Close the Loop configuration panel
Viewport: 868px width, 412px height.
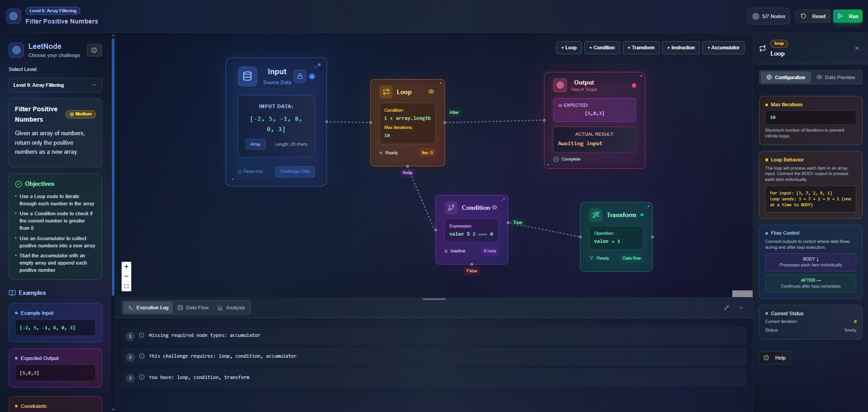click(857, 48)
